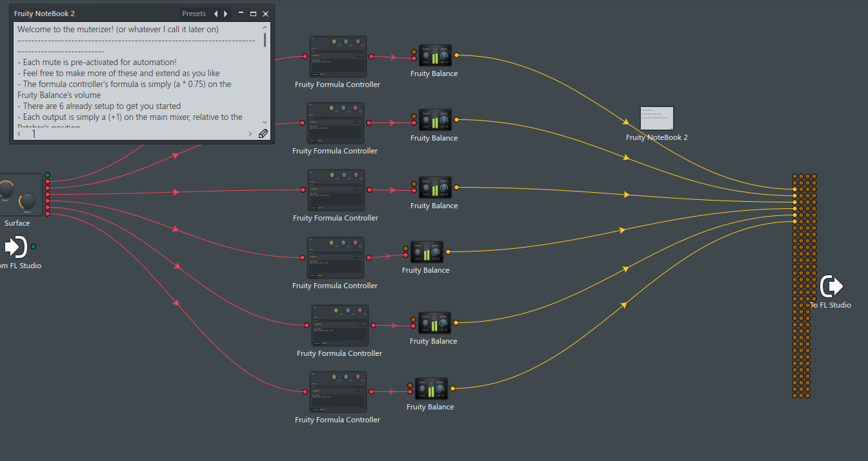Click the To FL Studio label
This screenshot has height=461, width=868.
831,305
